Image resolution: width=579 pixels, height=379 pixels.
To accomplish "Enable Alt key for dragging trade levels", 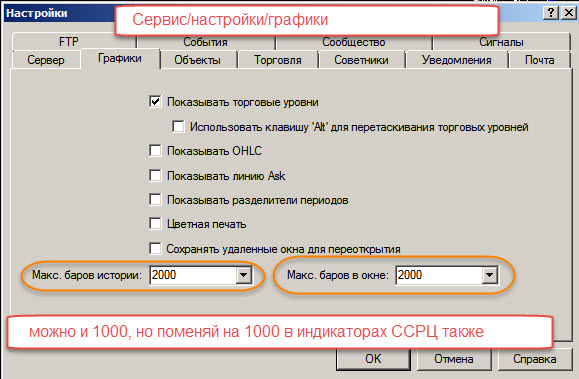I will (178, 127).
